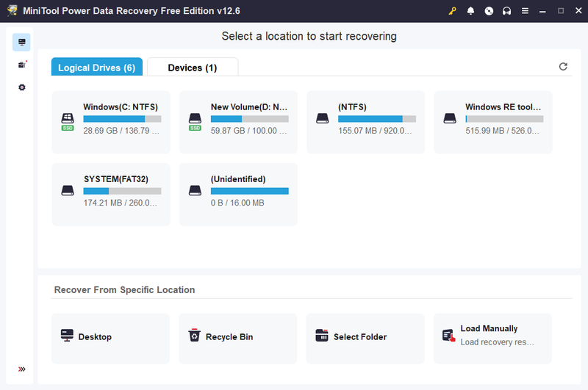This screenshot has height=390, width=588.
Task: Click the Windows C: drive icon
Action: [x=68, y=118]
